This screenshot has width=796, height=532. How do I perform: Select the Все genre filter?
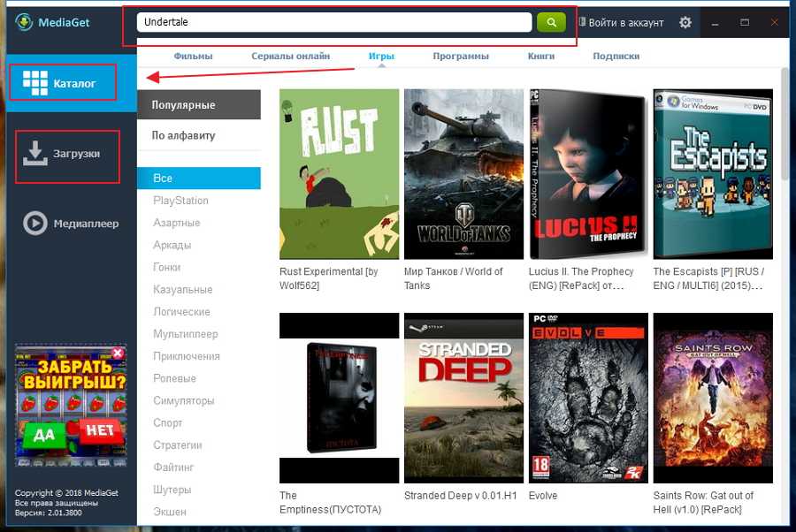[x=198, y=178]
